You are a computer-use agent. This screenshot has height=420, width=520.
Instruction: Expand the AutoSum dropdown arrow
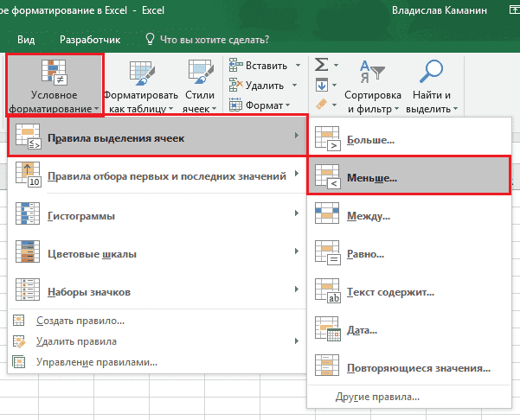point(336,66)
